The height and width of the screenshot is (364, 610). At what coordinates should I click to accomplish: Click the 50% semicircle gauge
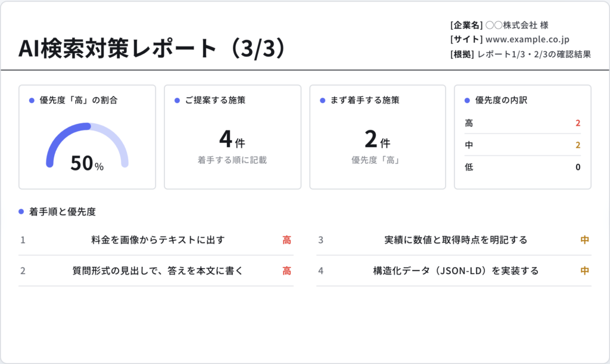87,146
